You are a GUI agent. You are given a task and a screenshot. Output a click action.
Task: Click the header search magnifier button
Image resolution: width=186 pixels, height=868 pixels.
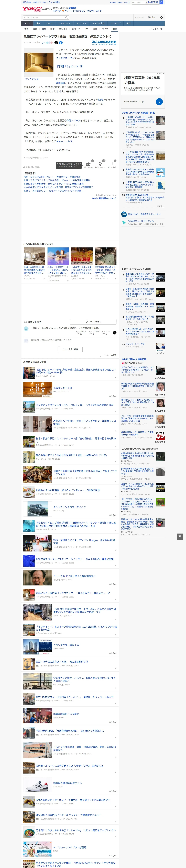pyautogui.click(x=162, y=2)
